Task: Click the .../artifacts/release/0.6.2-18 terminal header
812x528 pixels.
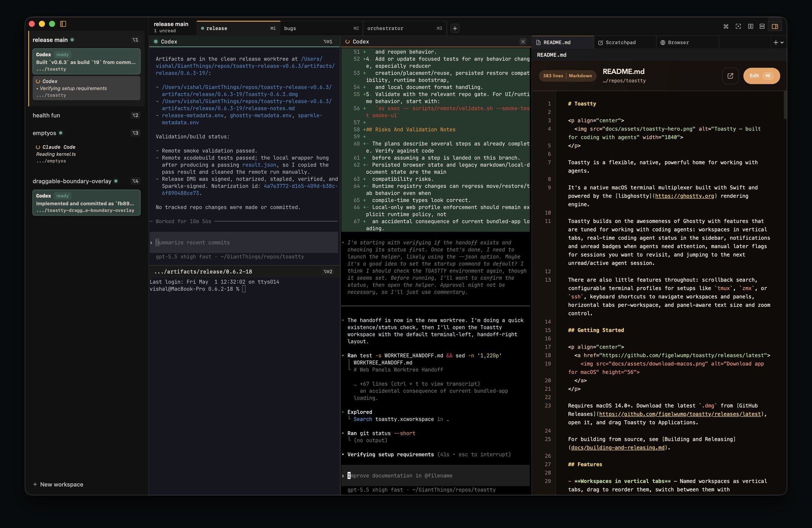Action: tap(244, 272)
